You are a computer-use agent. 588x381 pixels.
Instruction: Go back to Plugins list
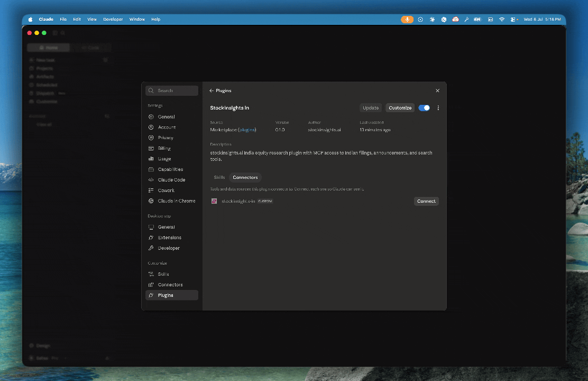tap(220, 90)
